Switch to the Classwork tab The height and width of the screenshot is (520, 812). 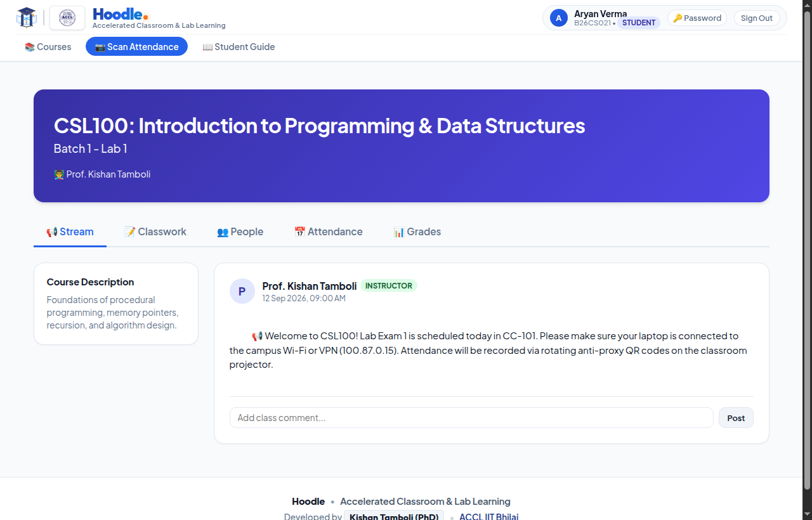coord(155,231)
